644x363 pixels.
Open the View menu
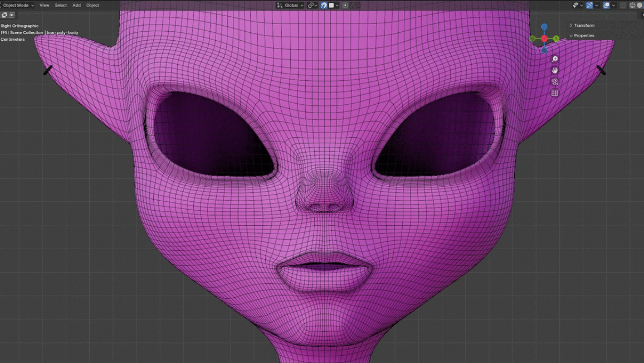[44, 5]
